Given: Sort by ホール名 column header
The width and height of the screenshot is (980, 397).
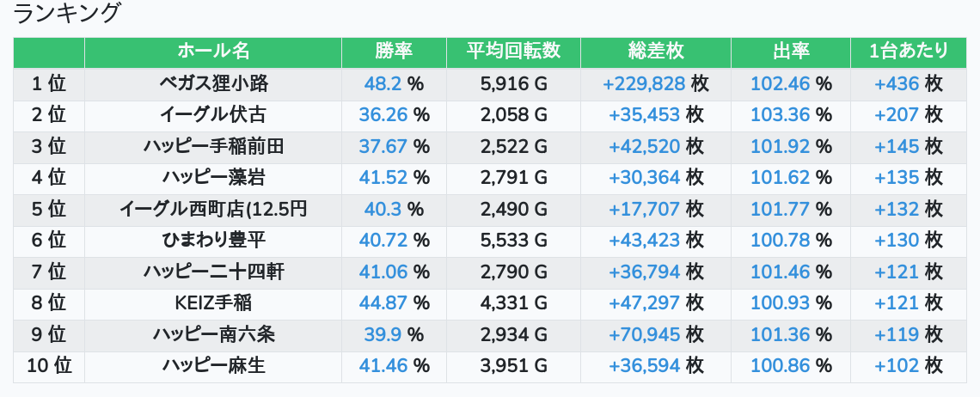Looking at the screenshot, I should pos(213,52).
